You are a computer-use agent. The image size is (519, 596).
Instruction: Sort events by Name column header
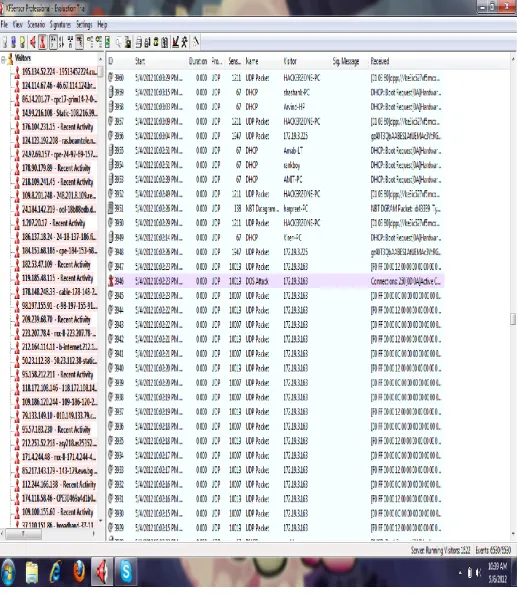[262, 61]
